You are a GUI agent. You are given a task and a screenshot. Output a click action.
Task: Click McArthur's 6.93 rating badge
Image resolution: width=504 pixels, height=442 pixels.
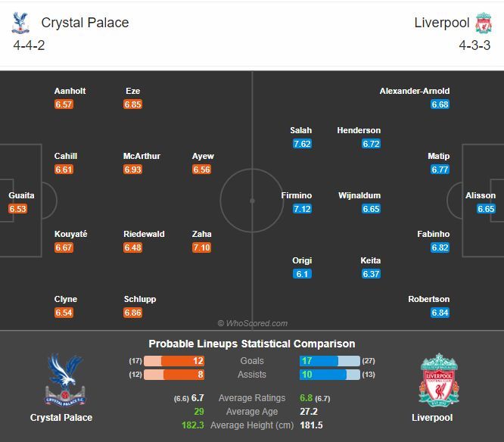tap(132, 170)
